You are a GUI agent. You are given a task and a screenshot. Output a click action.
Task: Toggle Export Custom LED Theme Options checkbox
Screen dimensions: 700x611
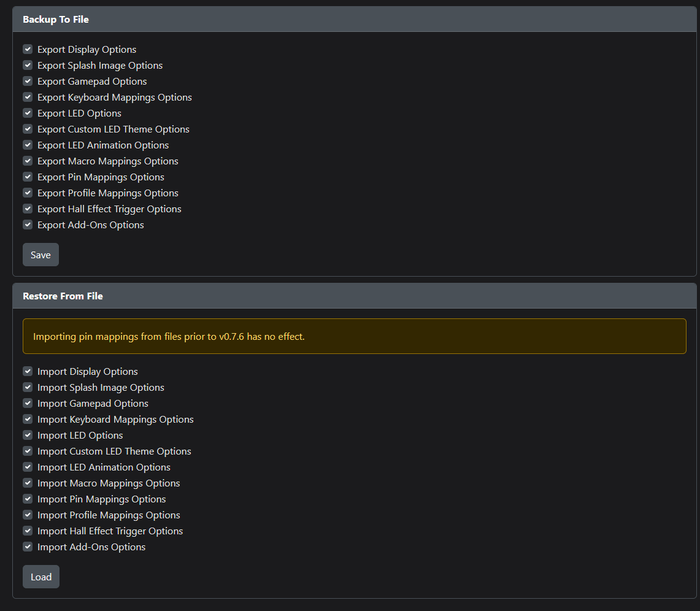28,129
